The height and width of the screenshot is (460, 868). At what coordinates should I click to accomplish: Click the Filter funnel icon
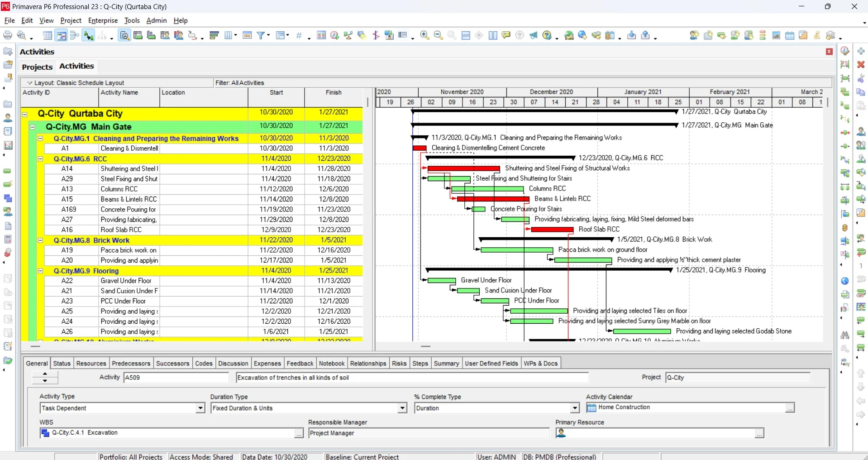point(261,35)
